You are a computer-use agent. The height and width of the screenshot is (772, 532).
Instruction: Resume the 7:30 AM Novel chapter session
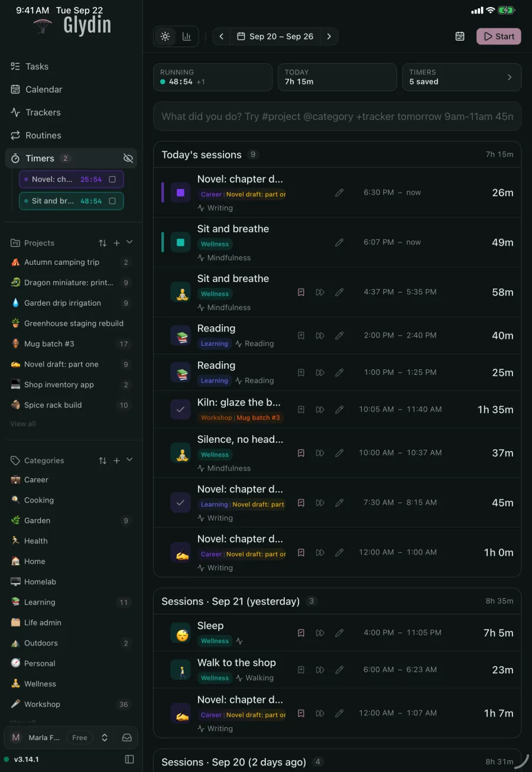pos(320,502)
